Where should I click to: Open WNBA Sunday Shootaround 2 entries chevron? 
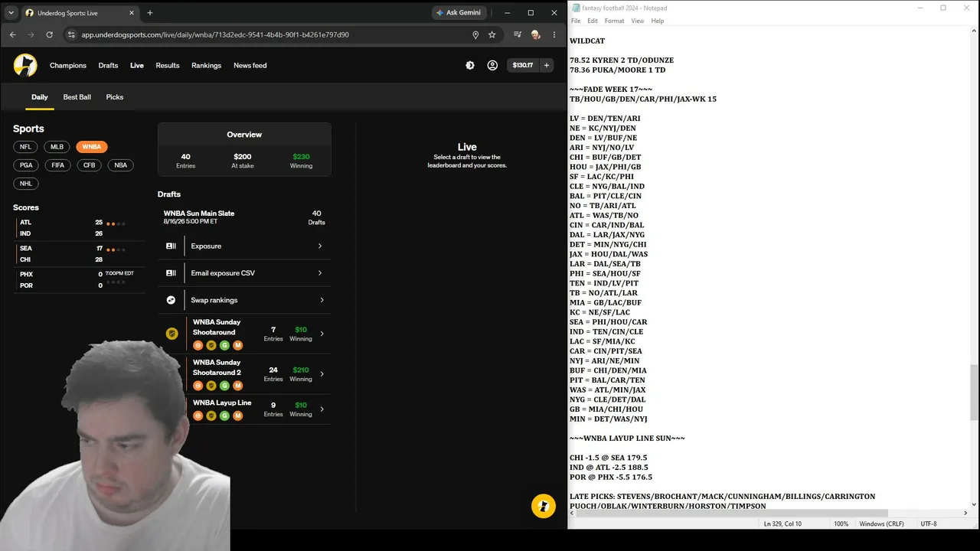tap(322, 374)
